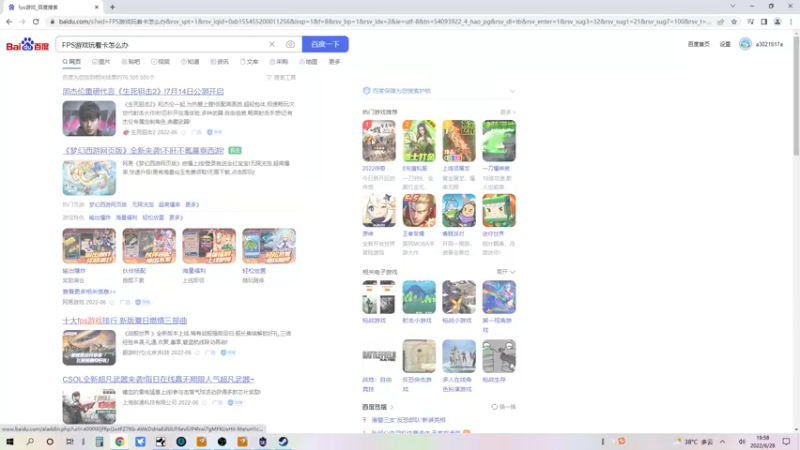The image size is (800, 450).
Task: Click the 射击小游戏 icon
Action: 419,297
